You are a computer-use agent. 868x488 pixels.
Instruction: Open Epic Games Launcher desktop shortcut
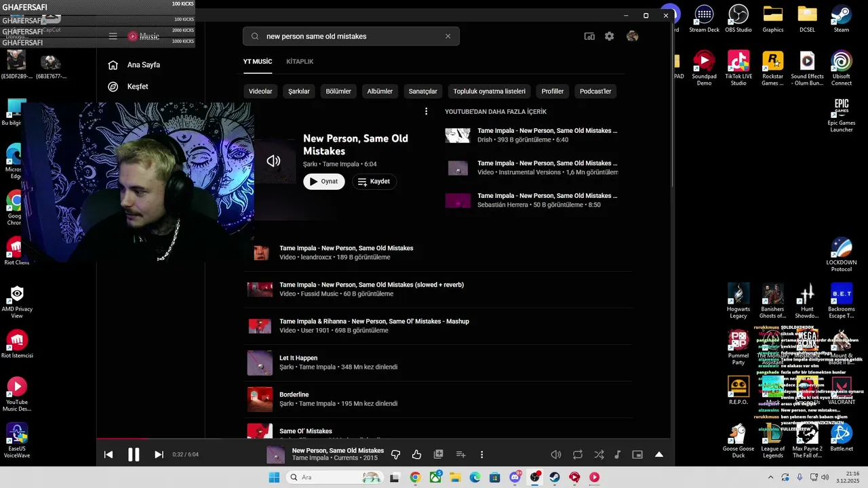[x=842, y=115]
